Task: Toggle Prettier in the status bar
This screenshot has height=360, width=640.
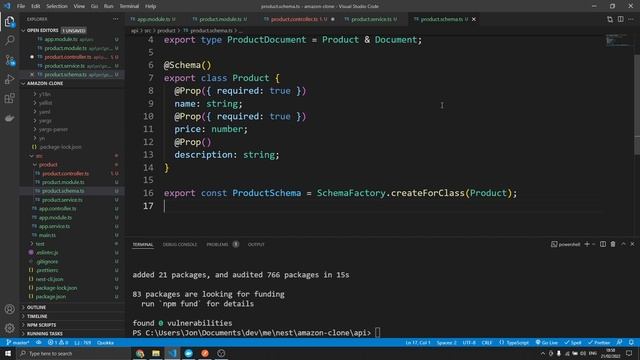Action: (599, 342)
